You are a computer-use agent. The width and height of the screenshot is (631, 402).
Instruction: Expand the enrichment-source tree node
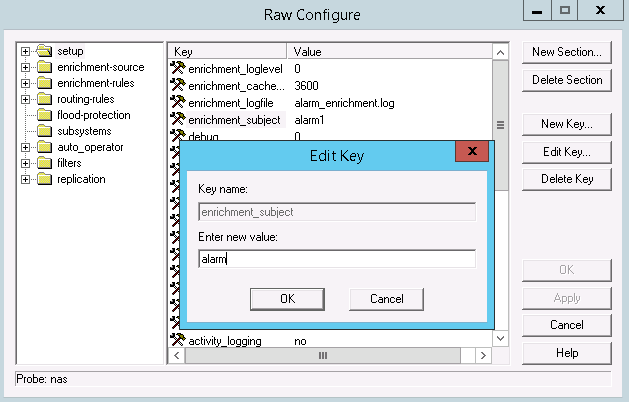point(25,67)
